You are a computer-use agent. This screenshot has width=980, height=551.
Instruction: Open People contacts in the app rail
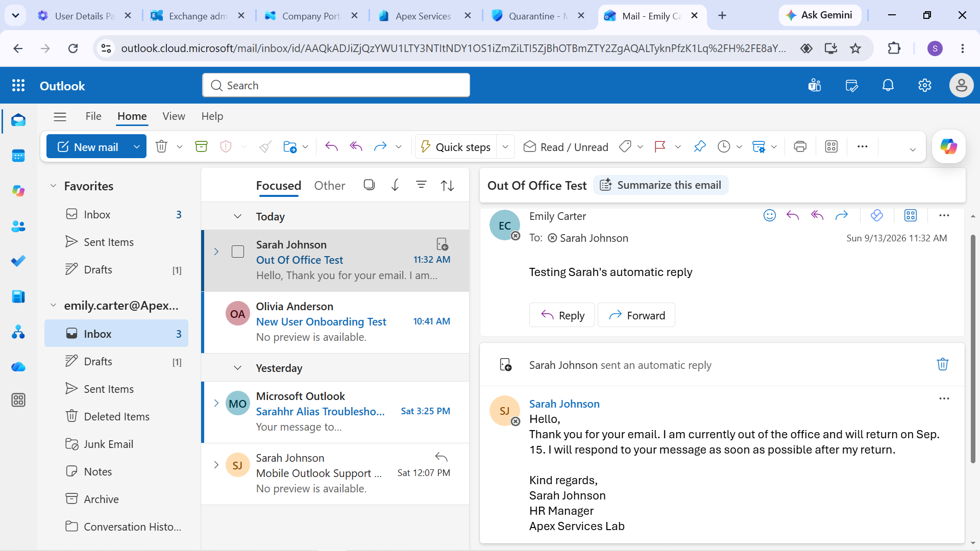pos(18,226)
